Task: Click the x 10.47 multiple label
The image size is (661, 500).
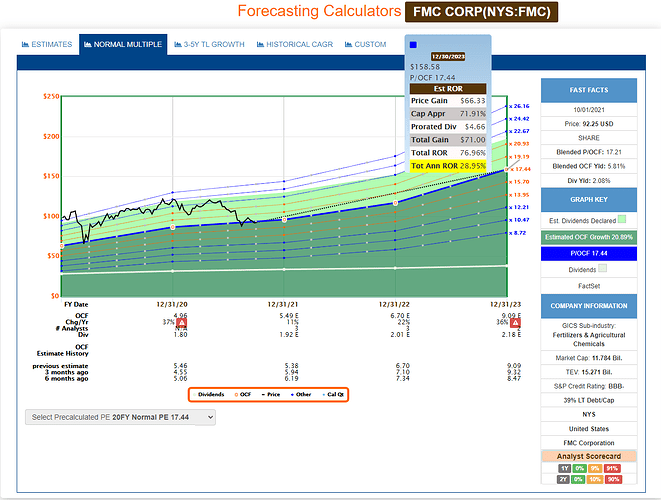Action: [x=519, y=220]
